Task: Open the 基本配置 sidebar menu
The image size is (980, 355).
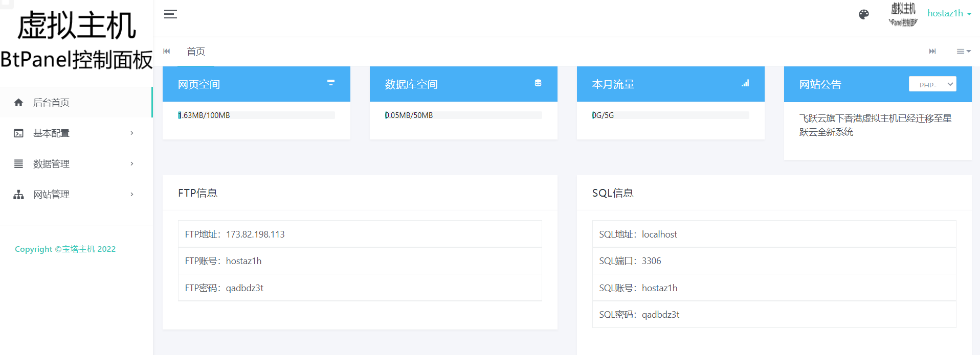Action: click(76, 133)
